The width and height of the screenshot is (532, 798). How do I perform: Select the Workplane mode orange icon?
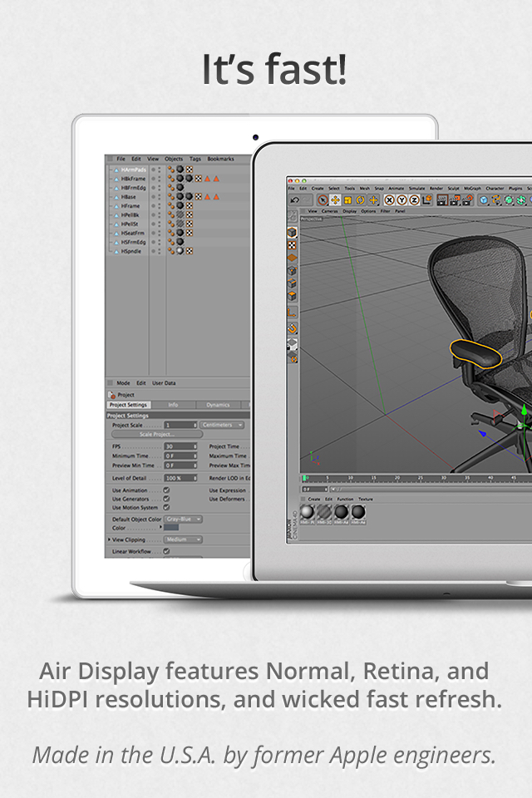[293, 258]
